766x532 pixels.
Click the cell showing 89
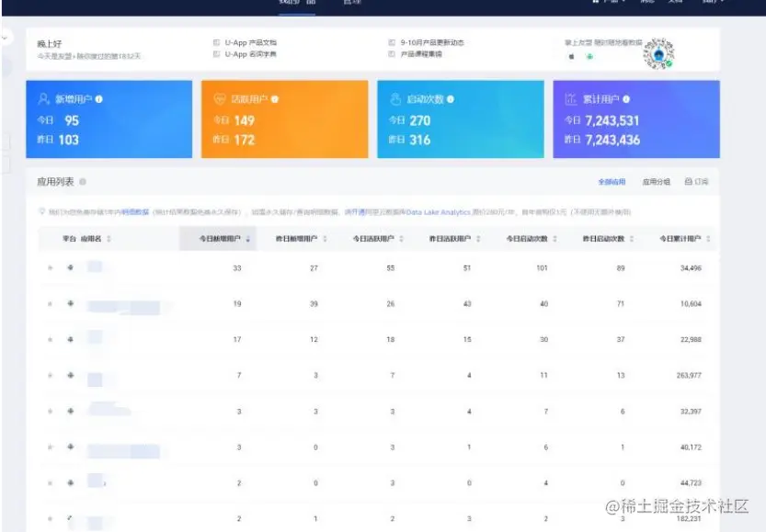tap(621, 268)
